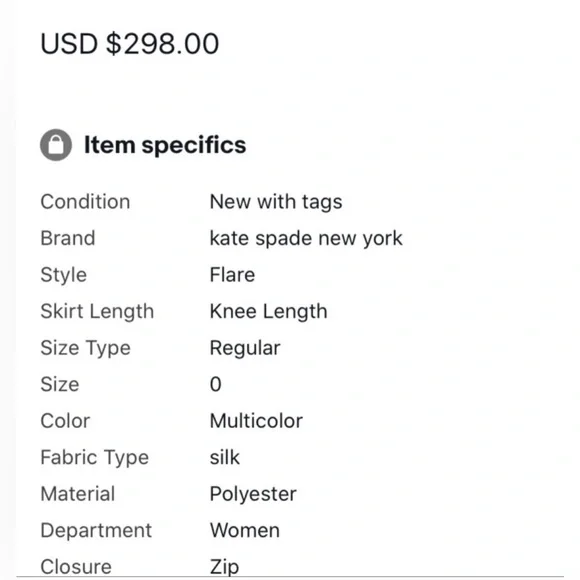
Task: Select the Polyester material value
Action: pyautogui.click(x=253, y=494)
